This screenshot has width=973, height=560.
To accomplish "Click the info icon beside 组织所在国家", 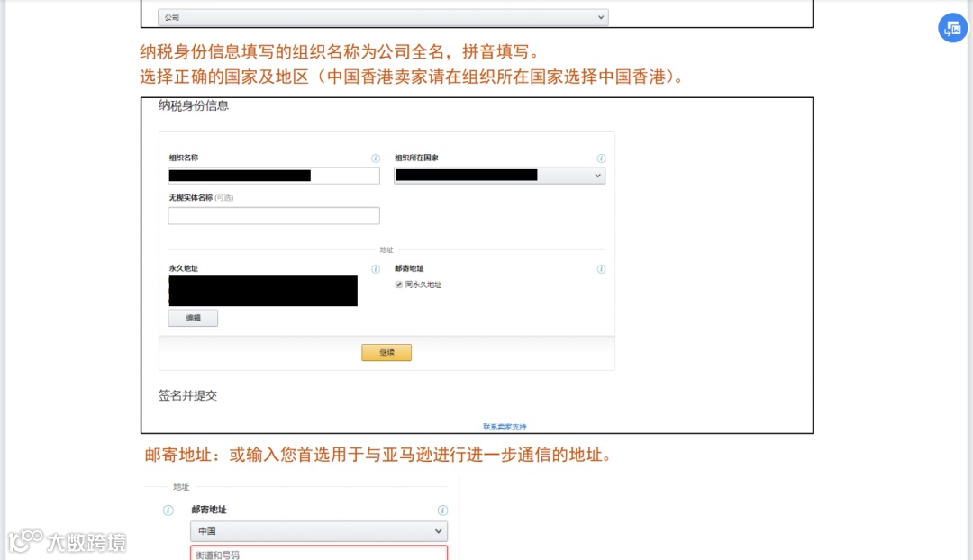I will click(602, 158).
